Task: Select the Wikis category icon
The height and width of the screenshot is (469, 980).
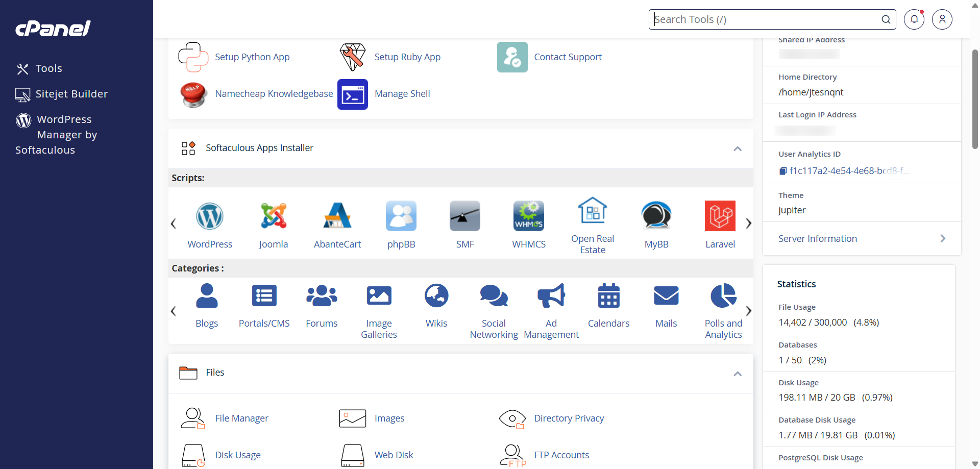Action: coord(436,295)
